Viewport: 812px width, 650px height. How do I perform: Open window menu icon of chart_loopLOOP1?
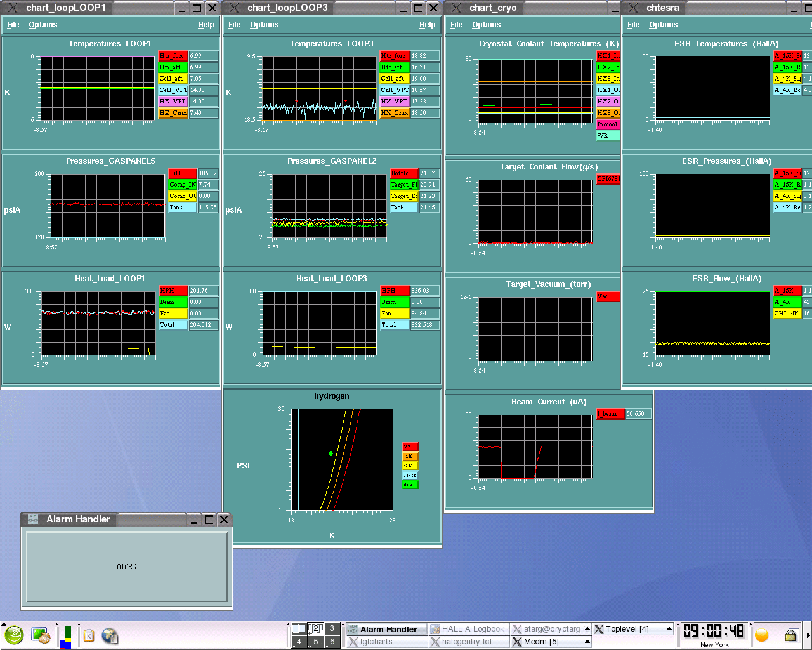tap(12, 8)
